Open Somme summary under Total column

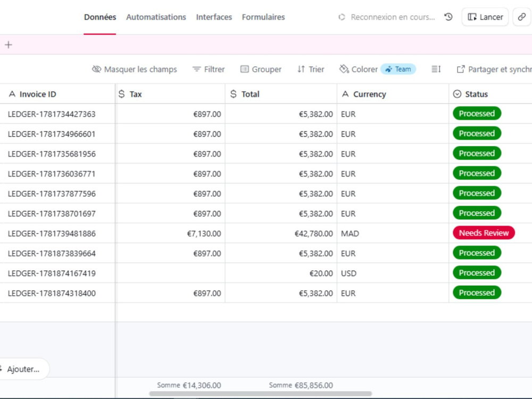click(301, 385)
